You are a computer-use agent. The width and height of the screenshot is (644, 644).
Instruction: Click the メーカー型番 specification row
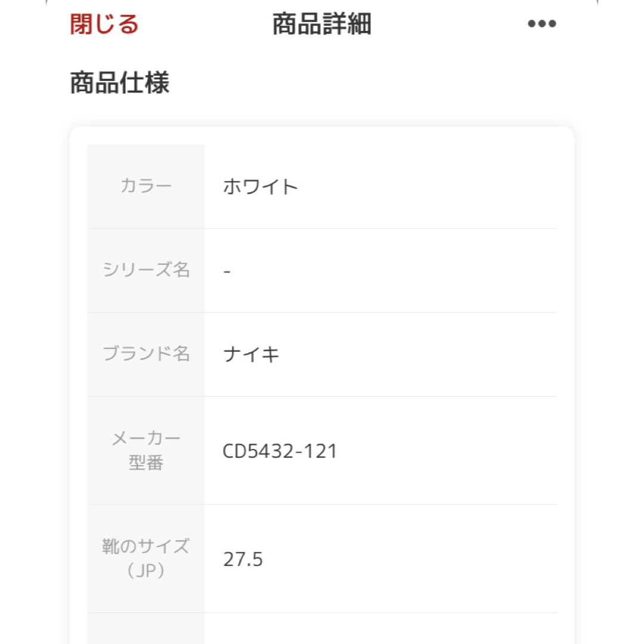[x=322, y=451]
